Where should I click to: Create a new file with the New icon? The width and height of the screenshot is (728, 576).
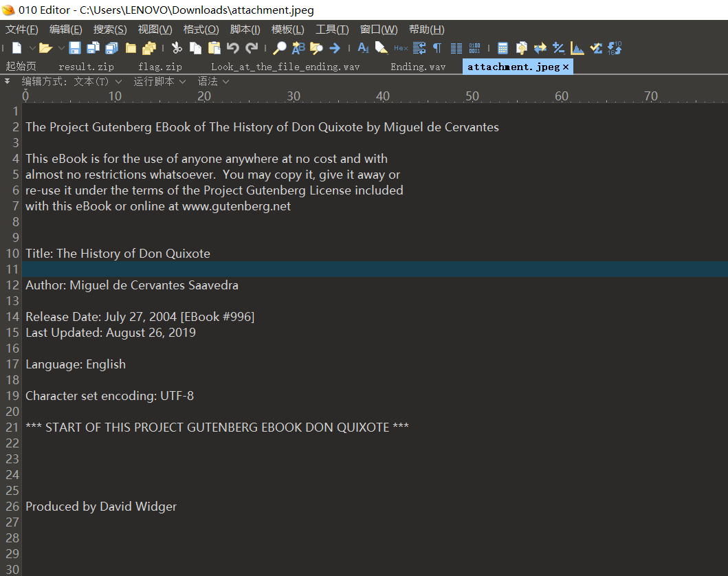pyautogui.click(x=17, y=48)
